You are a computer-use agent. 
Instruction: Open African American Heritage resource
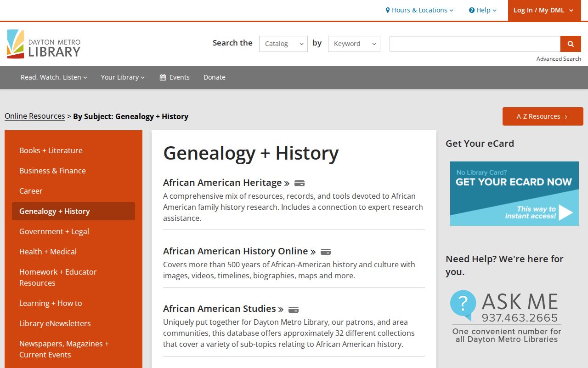tap(226, 183)
